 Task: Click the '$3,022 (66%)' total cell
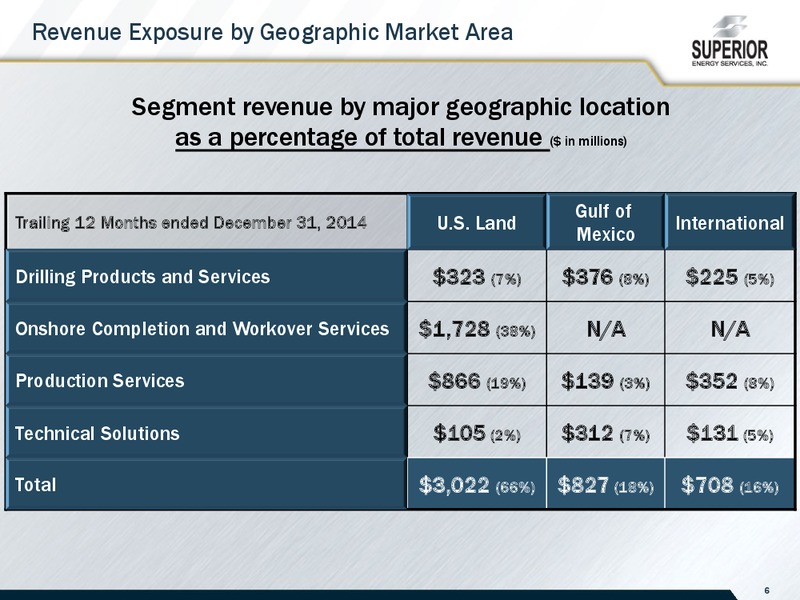click(477, 484)
